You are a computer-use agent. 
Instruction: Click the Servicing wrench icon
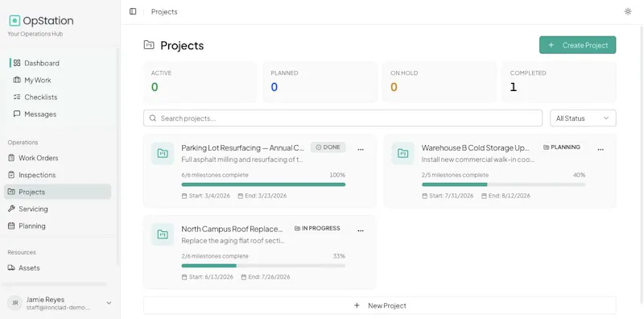click(11, 209)
